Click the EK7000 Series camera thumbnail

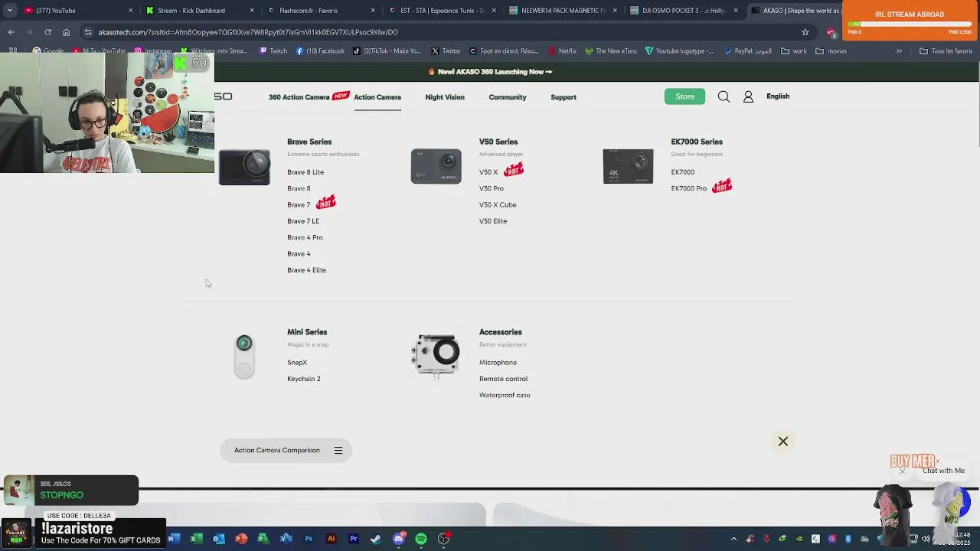[628, 167]
